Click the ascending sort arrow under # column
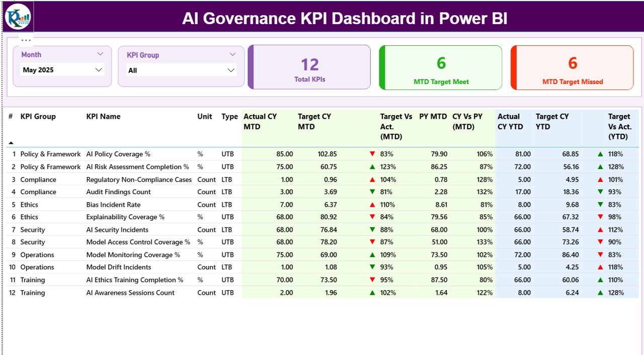The height and width of the screenshot is (355, 644). pos(10,143)
